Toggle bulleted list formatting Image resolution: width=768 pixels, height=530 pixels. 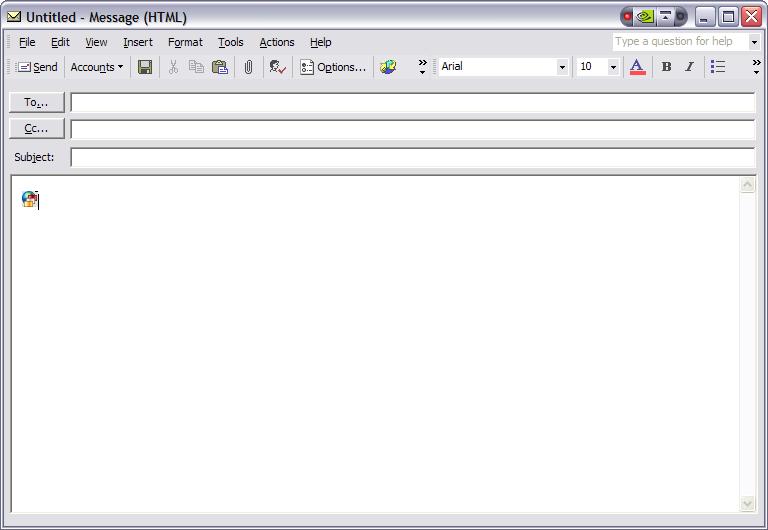[x=718, y=67]
